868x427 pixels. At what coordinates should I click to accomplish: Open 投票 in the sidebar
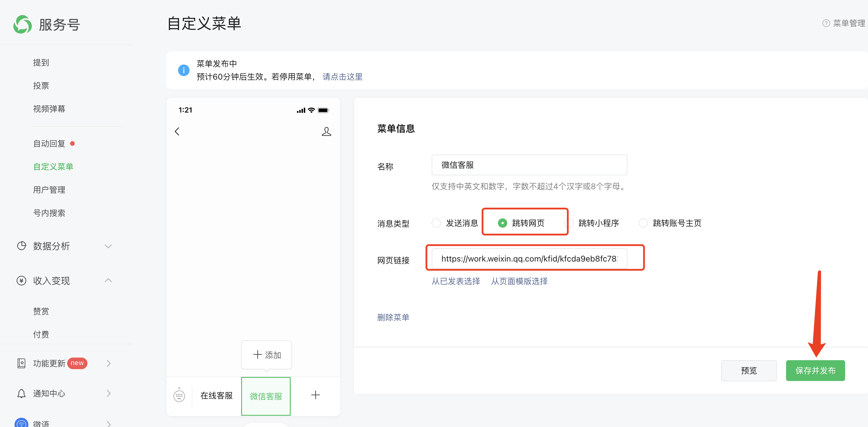click(x=41, y=86)
